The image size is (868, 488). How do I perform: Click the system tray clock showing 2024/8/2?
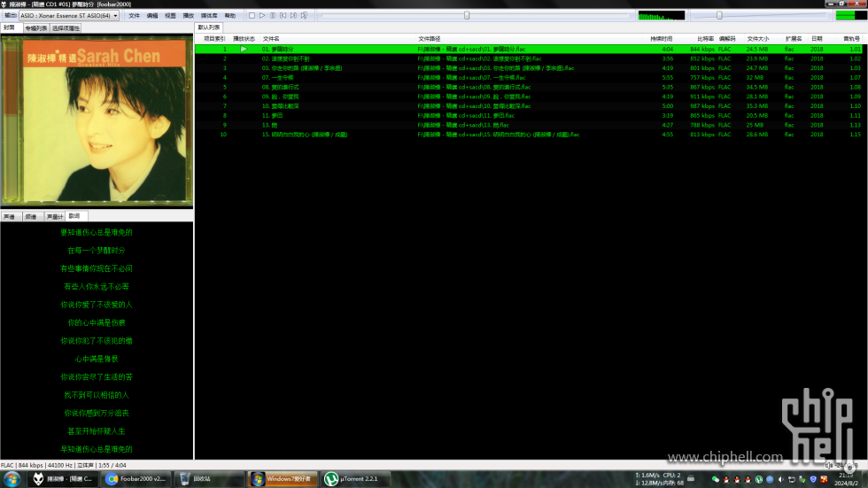click(846, 479)
